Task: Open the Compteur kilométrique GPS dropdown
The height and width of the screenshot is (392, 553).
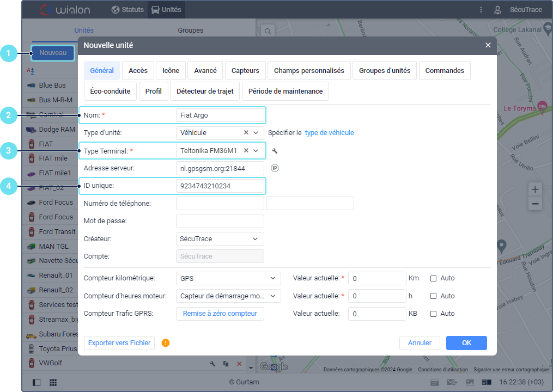Action: point(228,278)
